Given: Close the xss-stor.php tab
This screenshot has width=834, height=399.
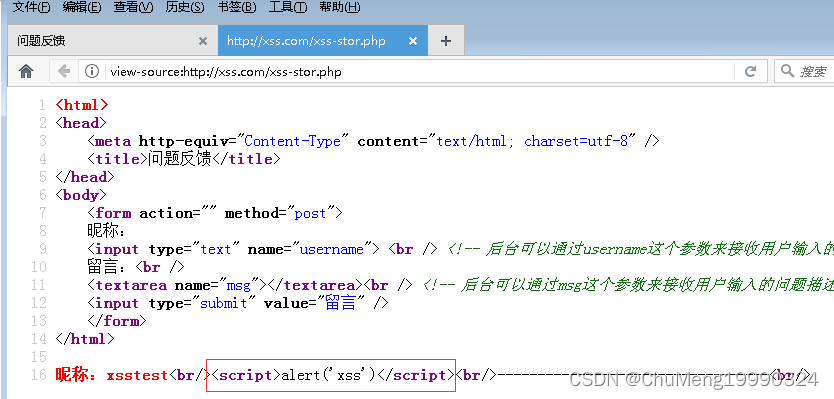Looking at the screenshot, I should pyautogui.click(x=413, y=41).
